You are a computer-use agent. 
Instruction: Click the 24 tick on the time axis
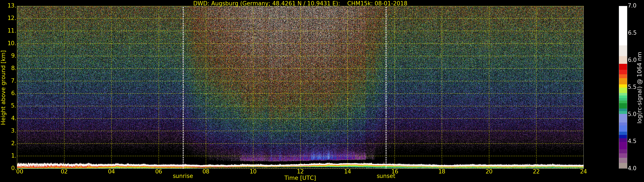point(583,172)
